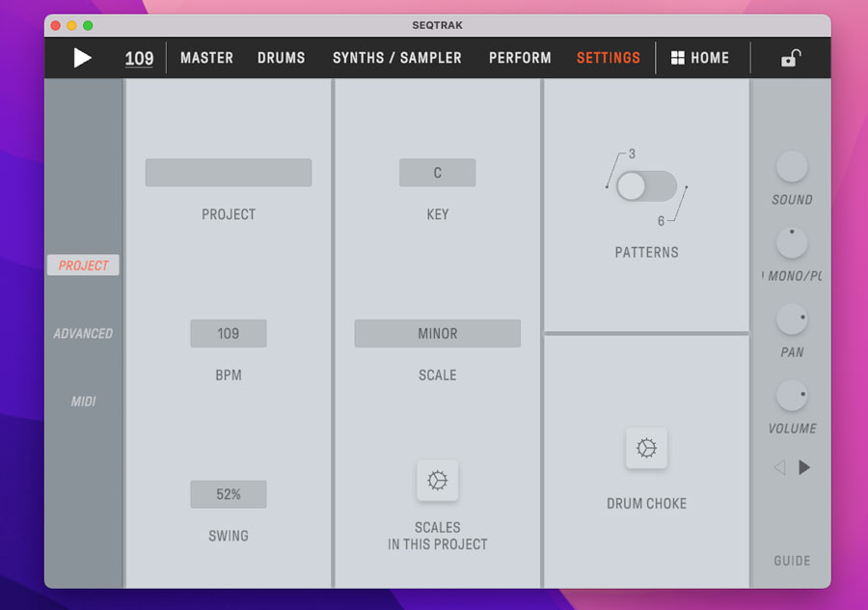The image size is (868, 610).
Task: Go to next guide page arrow
Action: (804, 467)
